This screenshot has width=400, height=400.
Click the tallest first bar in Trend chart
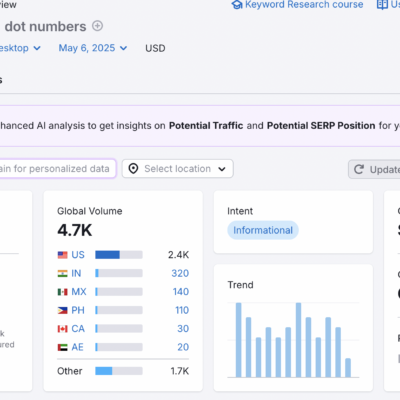[239, 340]
